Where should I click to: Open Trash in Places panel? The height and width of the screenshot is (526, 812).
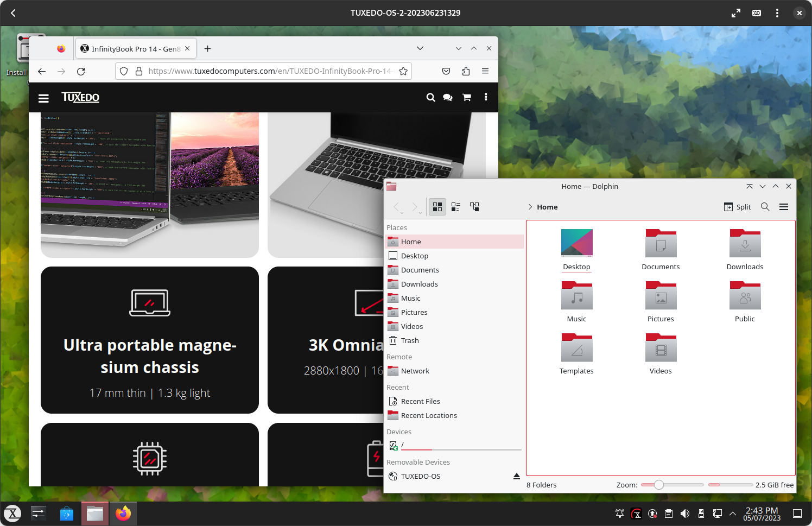[x=454, y=340]
